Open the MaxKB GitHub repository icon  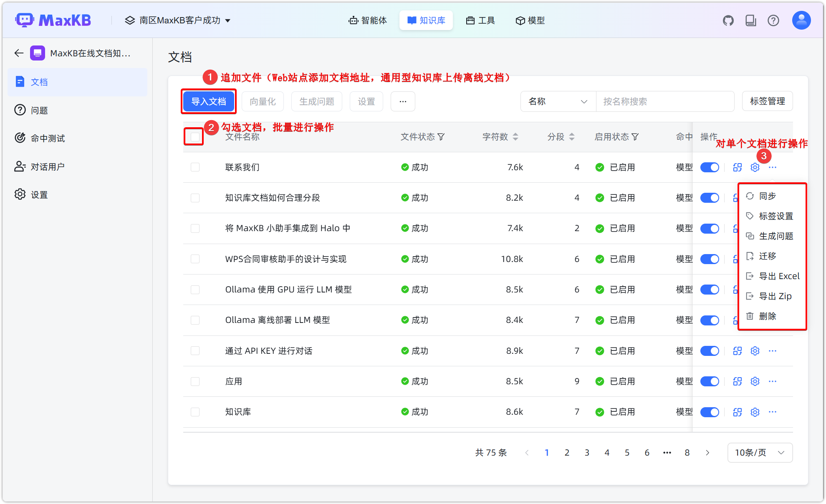[x=728, y=20]
